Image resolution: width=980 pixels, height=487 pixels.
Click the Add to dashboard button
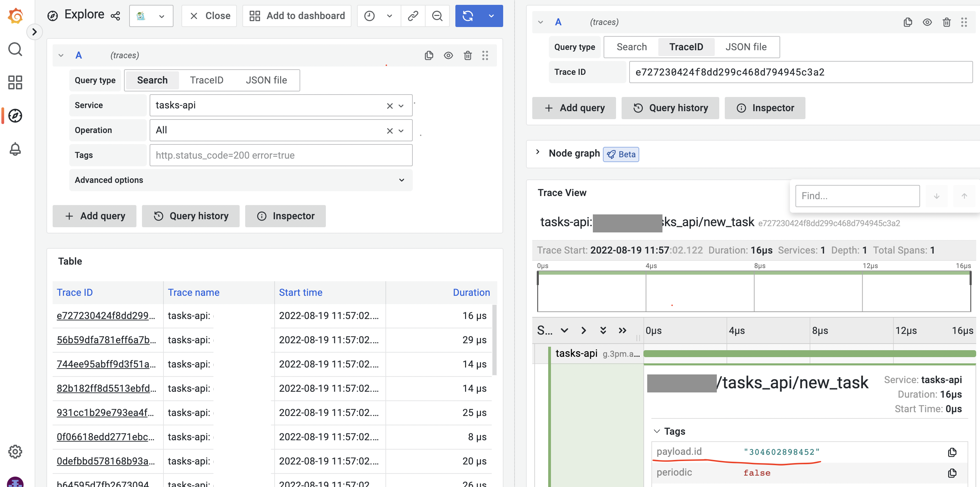pyautogui.click(x=297, y=16)
